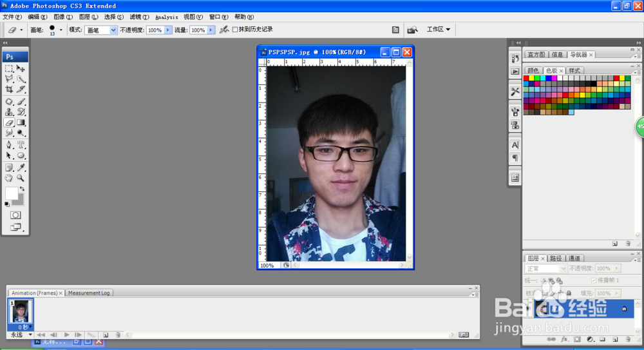Image resolution: width=644 pixels, height=350 pixels.
Task: Select the Brush tool in toolbox
Action: 21,101
